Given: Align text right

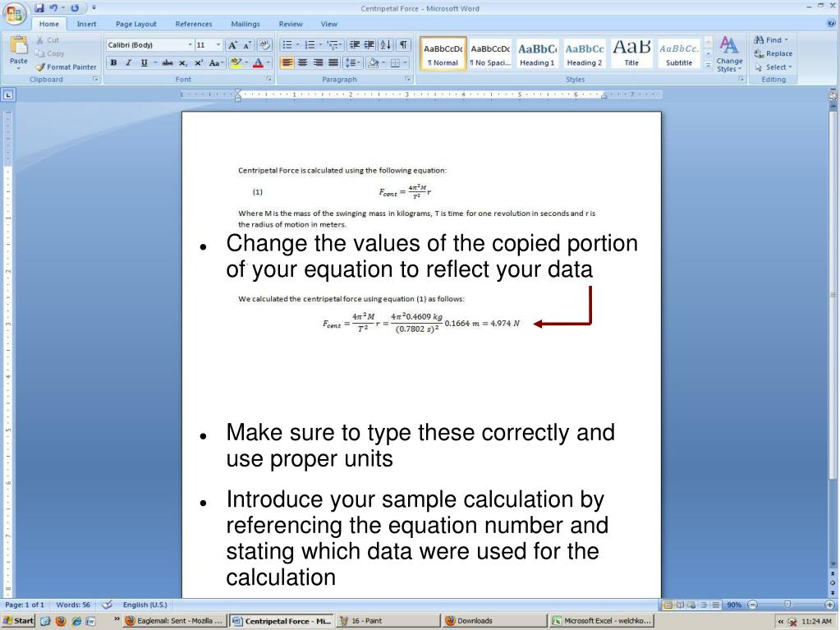Looking at the screenshot, I should pos(319,62).
